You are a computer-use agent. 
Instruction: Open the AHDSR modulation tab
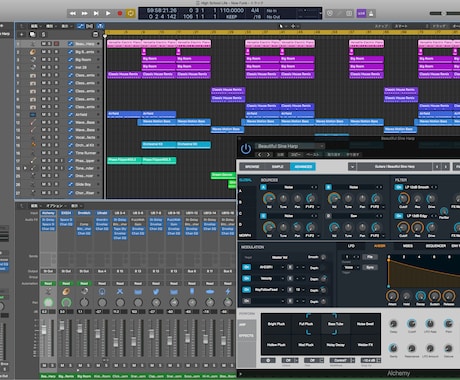pos(380,246)
